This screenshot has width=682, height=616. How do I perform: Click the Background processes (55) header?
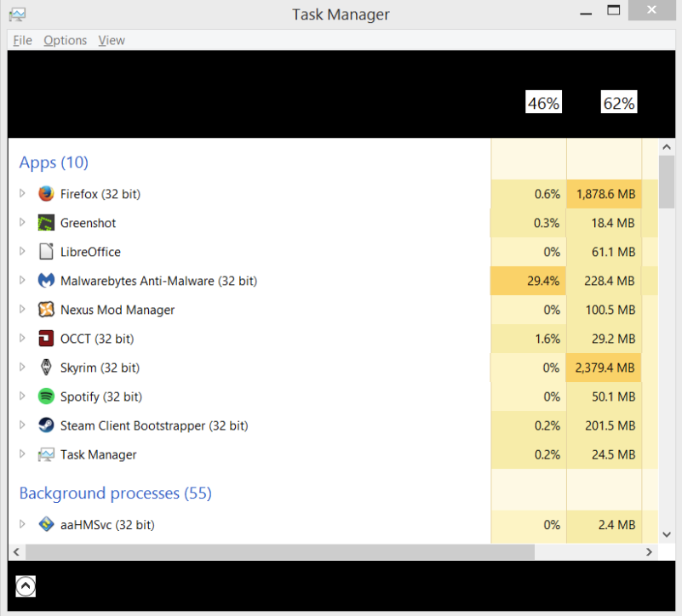click(x=116, y=493)
